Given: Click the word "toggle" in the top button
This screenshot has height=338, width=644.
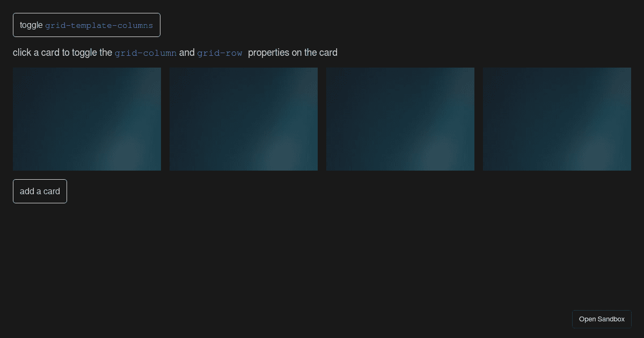Looking at the screenshot, I should (x=31, y=25).
